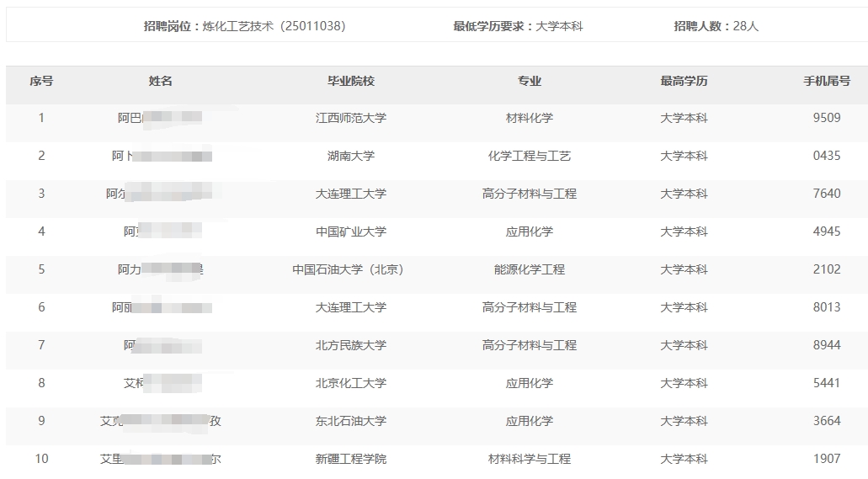Click the 能源化学工程 major cell
Viewport: 868px width, 479px height.
click(x=530, y=269)
